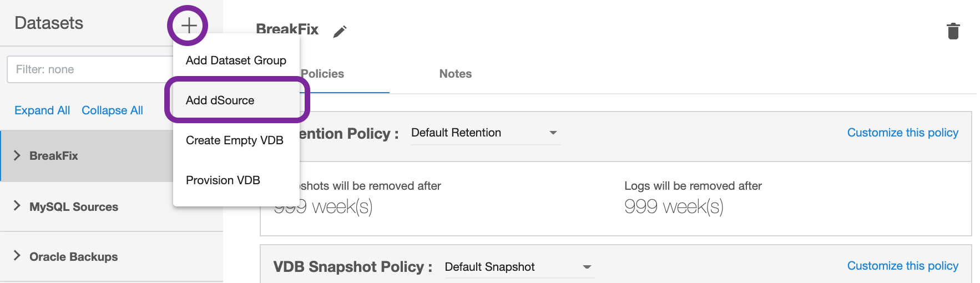The height and width of the screenshot is (283, 980).
Task: Delete the dataset group using the trash icon
Action: click(x=953, y=31)
